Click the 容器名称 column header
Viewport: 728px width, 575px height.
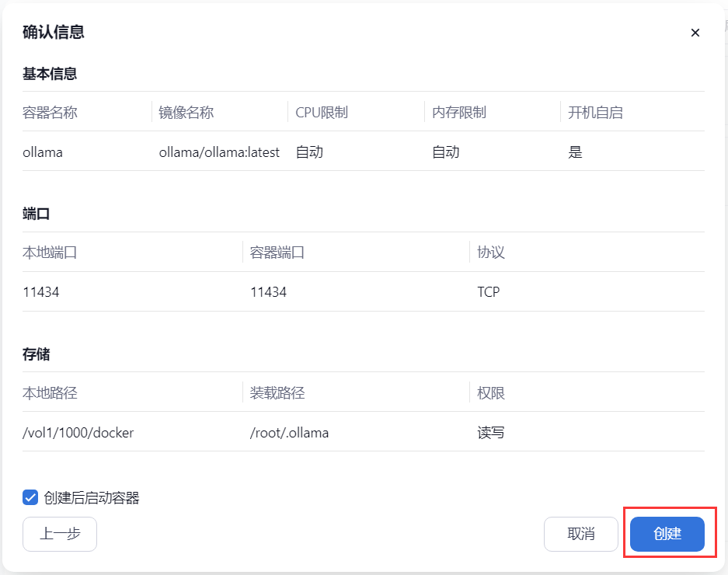click(50, 113)
